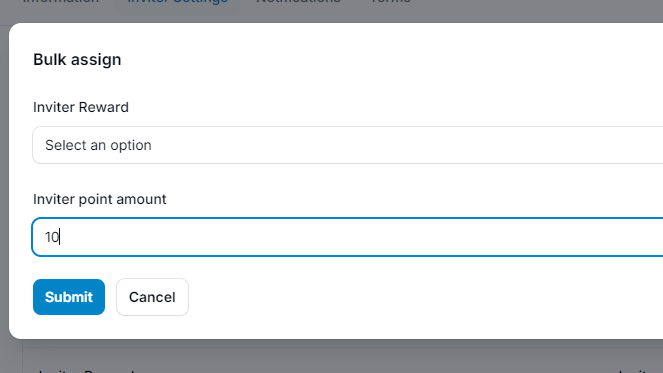This screenshot has height=373, width=663.
Task: Cancel the Bulk assign dialog
Action: (152, 297)
